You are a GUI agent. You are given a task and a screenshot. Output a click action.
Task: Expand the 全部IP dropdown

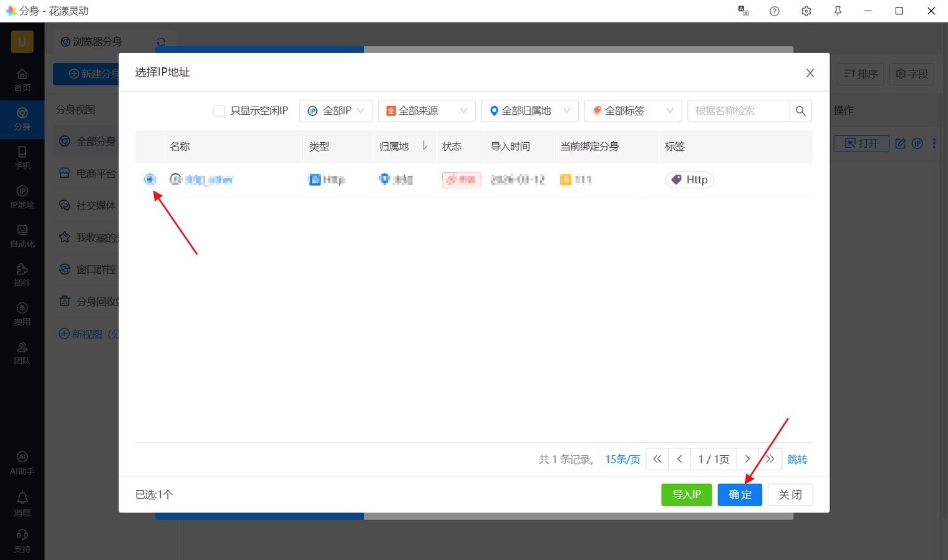pos(336,111)
